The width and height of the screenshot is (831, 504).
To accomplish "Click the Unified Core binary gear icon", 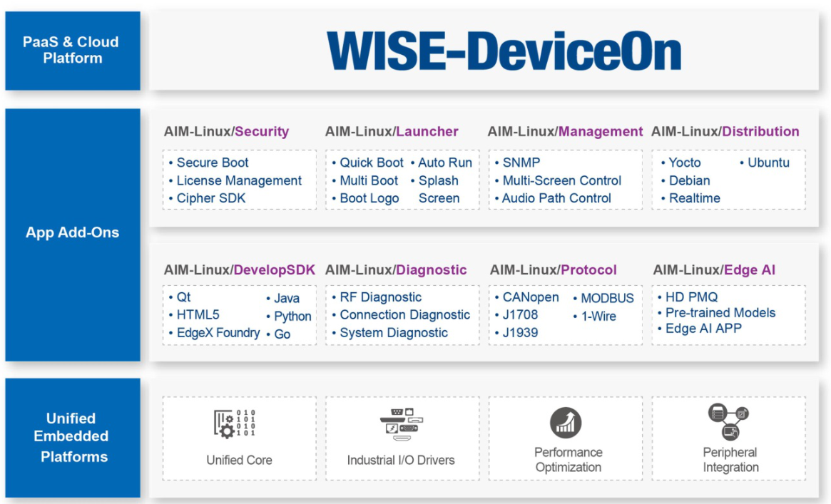I will (235, 423).
